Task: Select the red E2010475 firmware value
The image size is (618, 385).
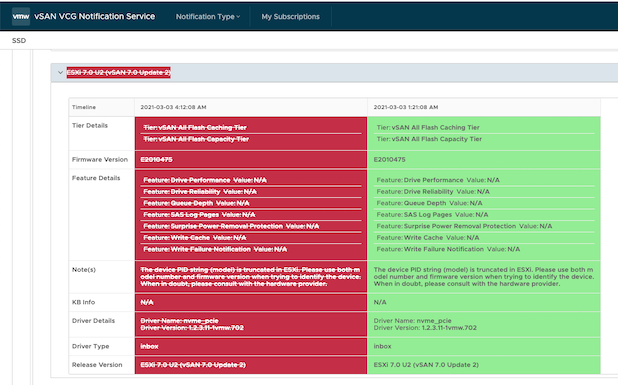Action: click(x=156, y=160)
